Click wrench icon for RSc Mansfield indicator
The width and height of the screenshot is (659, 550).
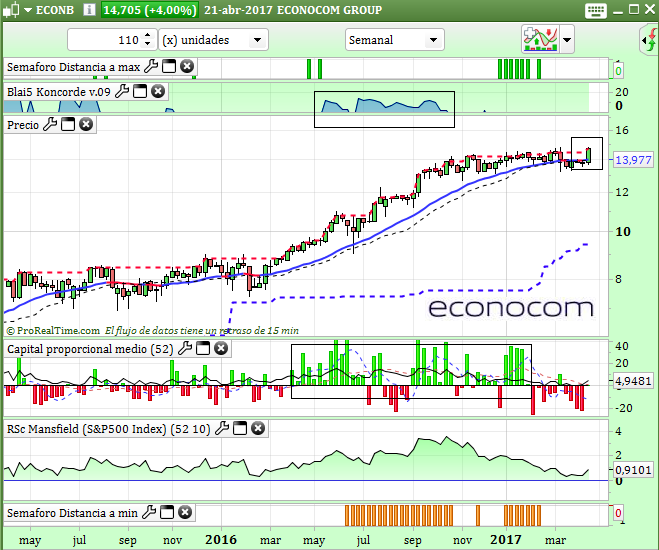222,428
